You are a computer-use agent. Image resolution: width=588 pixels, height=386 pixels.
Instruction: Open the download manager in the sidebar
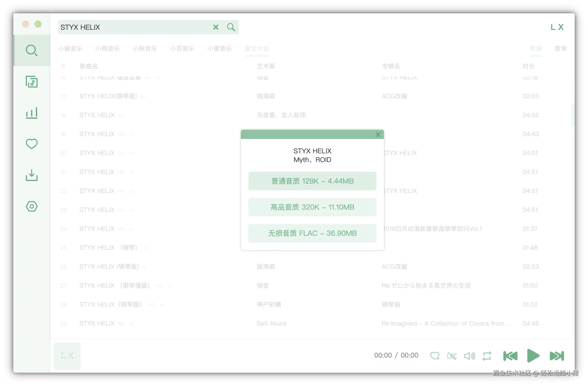tap(32, 175)
